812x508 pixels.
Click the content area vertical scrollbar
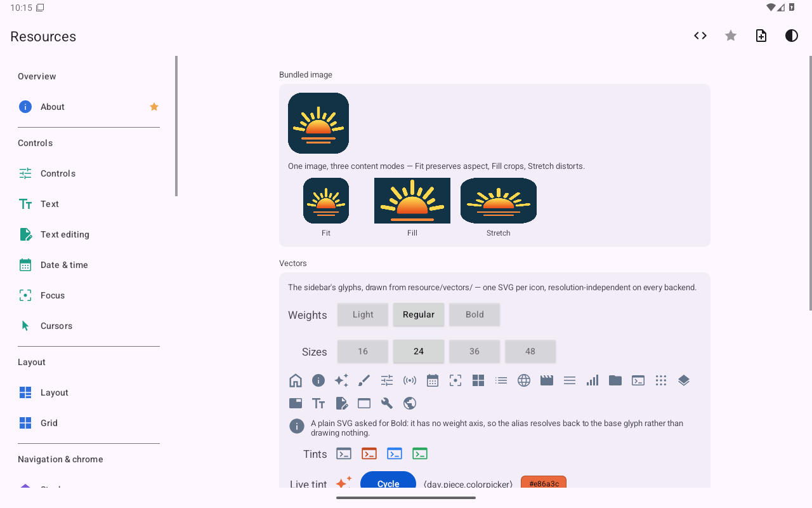[x=810, y=183]
